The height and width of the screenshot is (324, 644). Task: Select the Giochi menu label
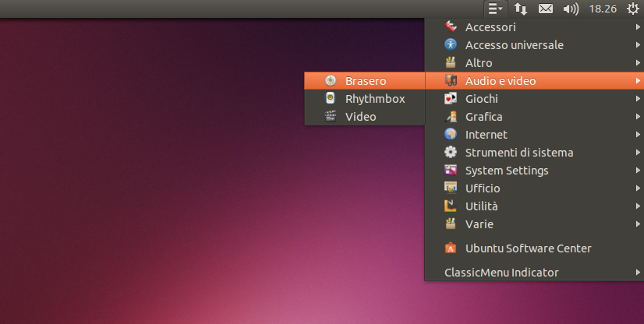coord(481,99)
